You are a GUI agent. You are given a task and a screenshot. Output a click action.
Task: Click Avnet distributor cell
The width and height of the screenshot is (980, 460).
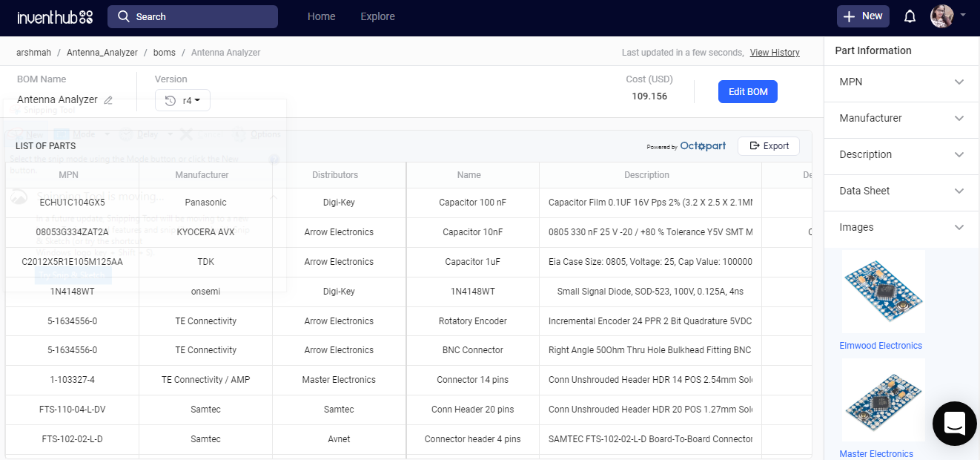click(x=339, y=439)
